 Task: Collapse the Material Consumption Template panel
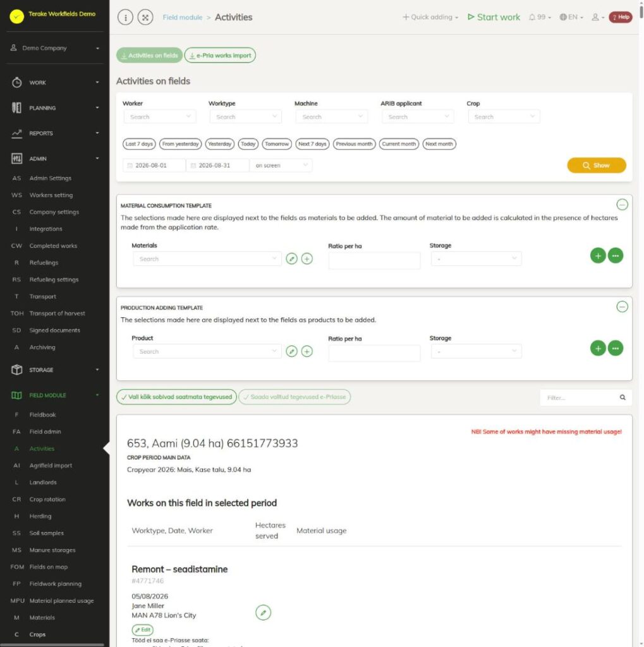622,205
